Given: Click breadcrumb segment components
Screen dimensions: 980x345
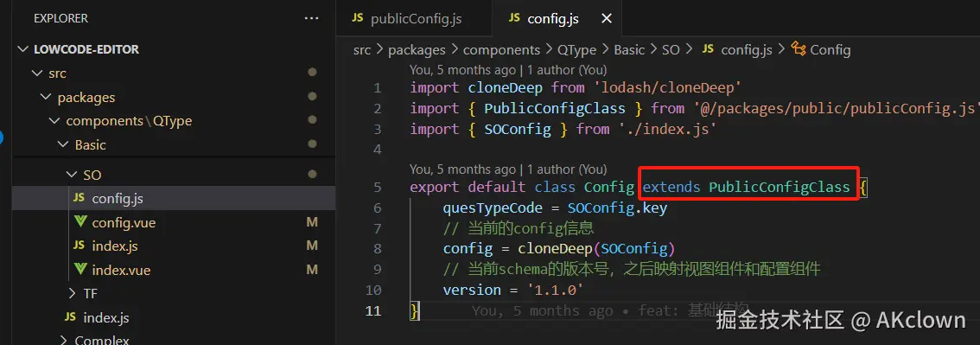Looking at the screenshot, I should click(x=501, y=50).
